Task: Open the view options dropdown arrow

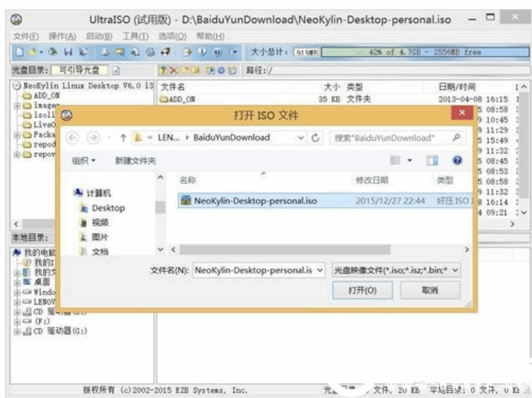Action: tap(410, 160)
